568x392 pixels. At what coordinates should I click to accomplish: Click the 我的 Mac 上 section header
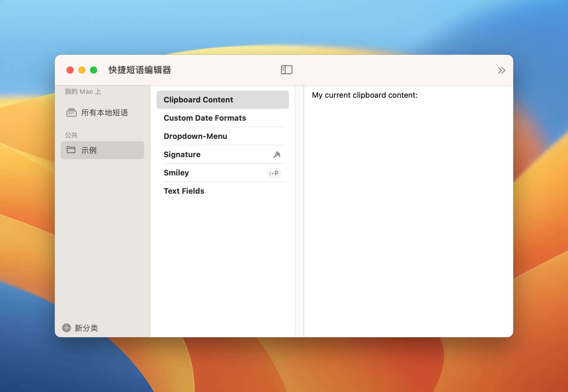pyautogui.click(x=83, y=91)
